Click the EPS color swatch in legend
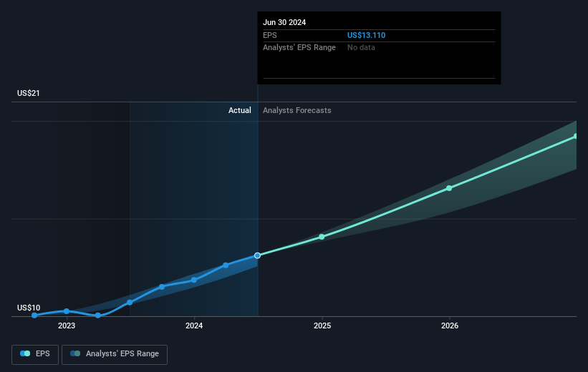The width and height of the screenshot is (588, 372). coord(25,353)
